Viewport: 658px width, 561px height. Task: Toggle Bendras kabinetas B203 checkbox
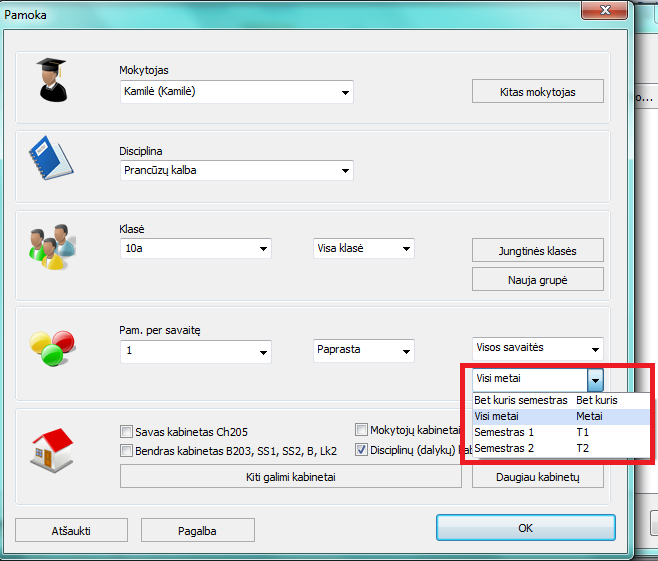127,451
